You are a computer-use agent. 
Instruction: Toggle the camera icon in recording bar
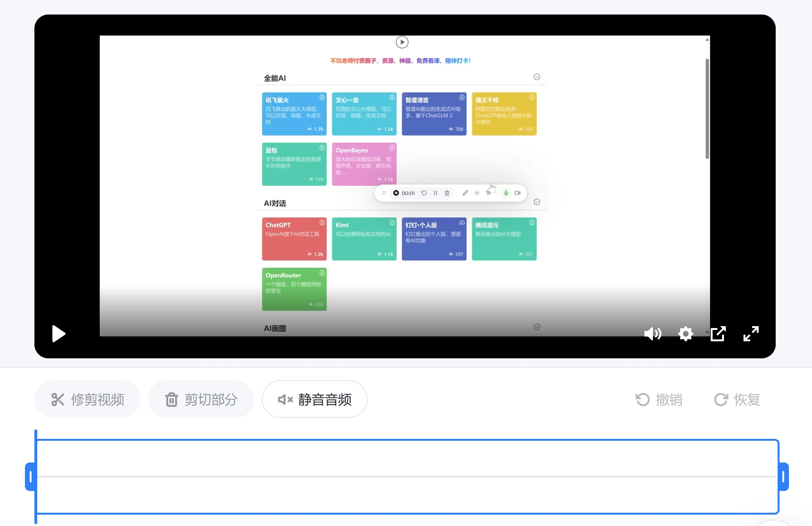(518, 193)
